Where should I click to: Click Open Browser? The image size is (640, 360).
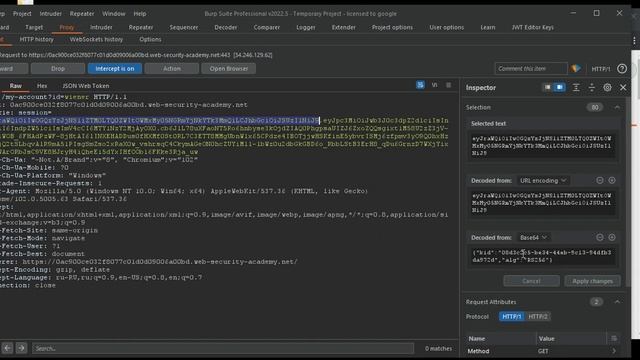tap(229, 69)
